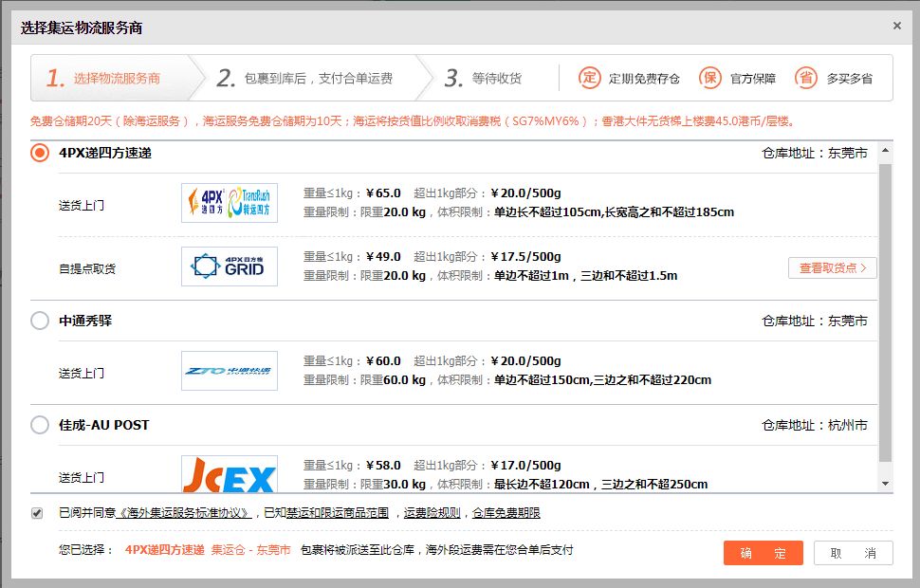
Task: Click the 中通快递 ZTO logo
Action: pyautogui.click(x=228, y=370)
